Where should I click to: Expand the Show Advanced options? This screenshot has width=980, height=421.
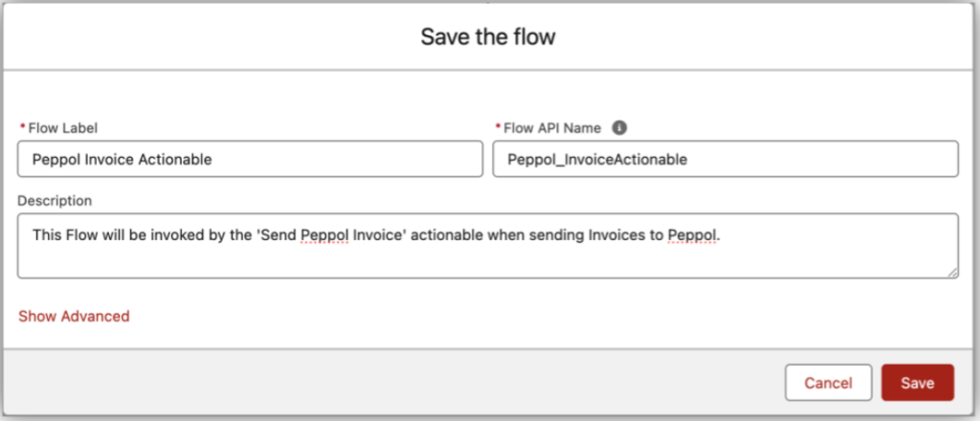tap(74, 316)
